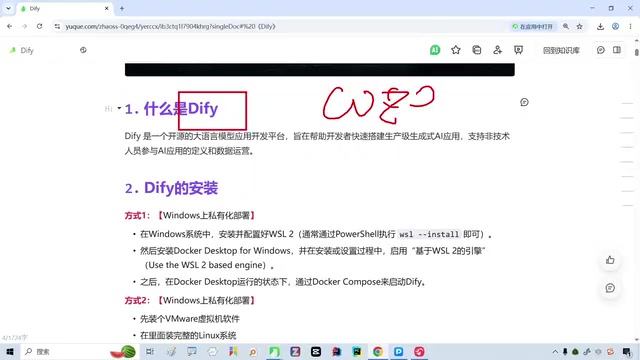Click the thumbs up like button
Screen dimensions: 640x360
(610, 260)
